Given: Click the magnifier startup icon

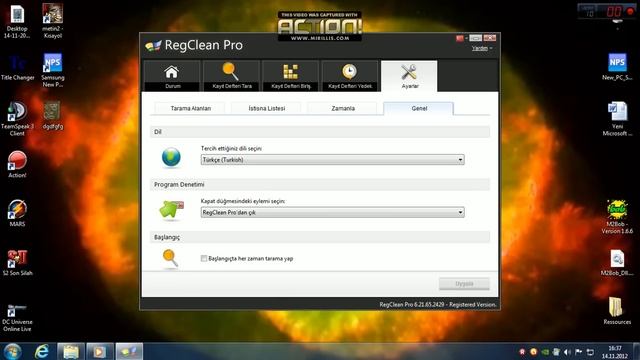Looking at the screenshot, I should [x=170, y=259].
